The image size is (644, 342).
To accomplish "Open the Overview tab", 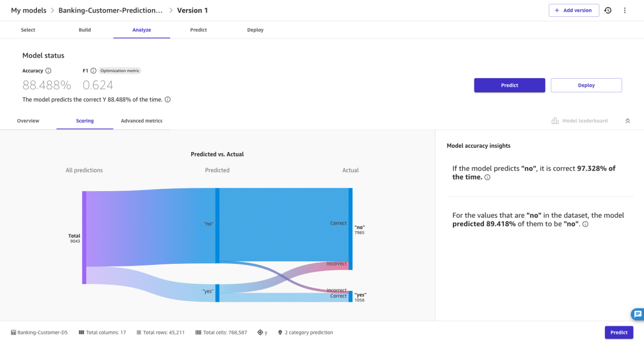I will (x=28, y=121).
